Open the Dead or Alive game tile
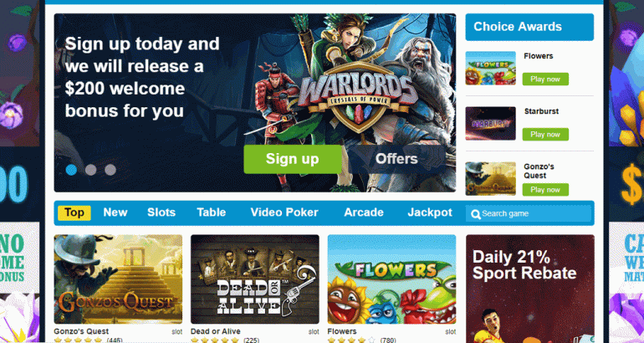The width and height of the screenshot is (644, 343). coord(255,279)
